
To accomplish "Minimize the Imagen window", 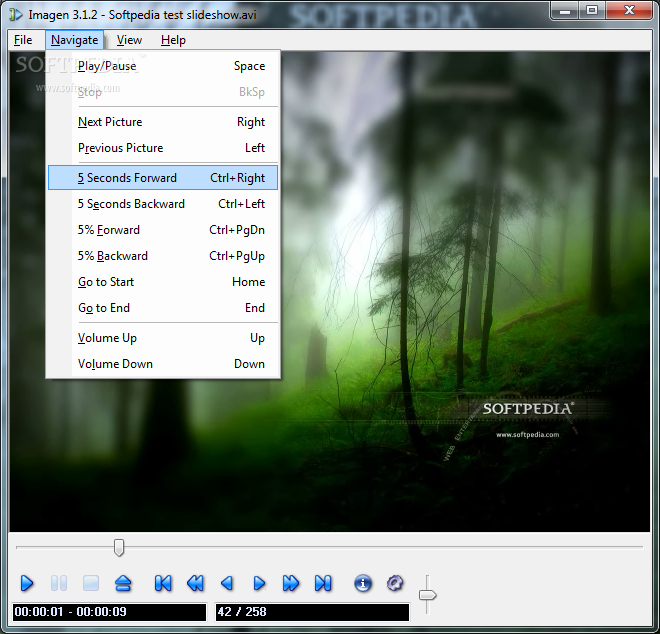I will (565, 11).
